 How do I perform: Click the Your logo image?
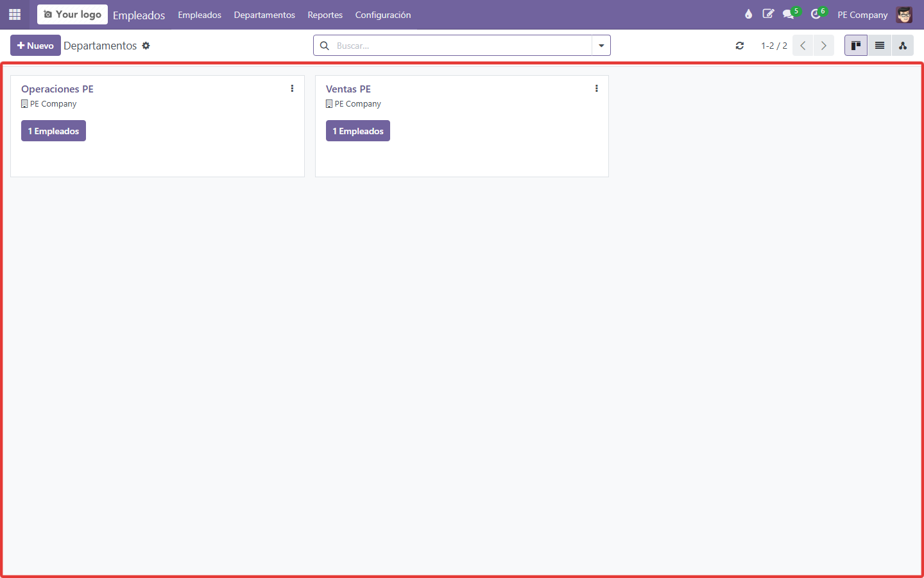coord(73,14)
